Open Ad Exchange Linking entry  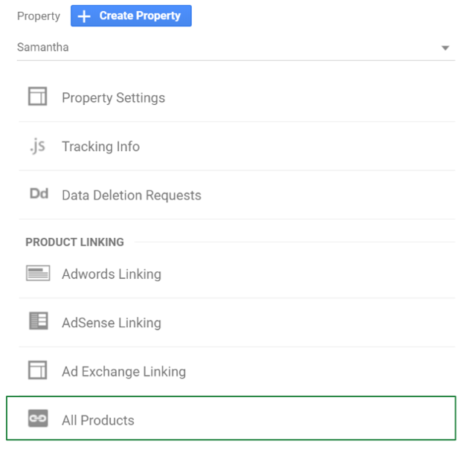[x=237, y=371]
